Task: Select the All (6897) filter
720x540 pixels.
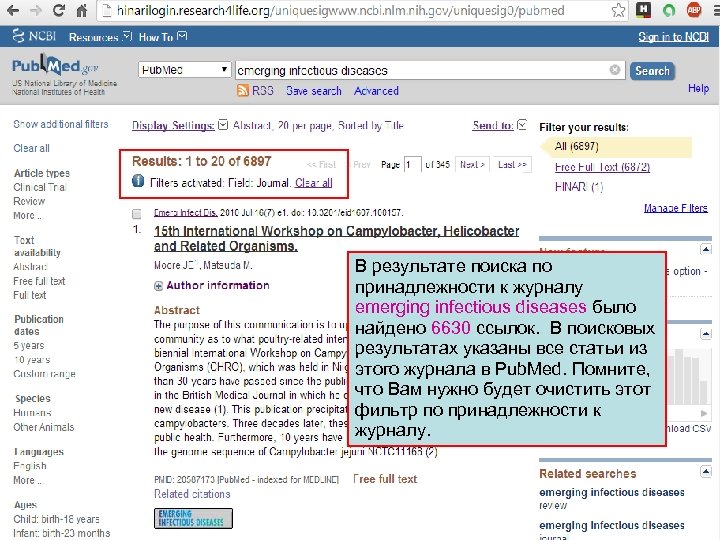Action: (576, 146)
